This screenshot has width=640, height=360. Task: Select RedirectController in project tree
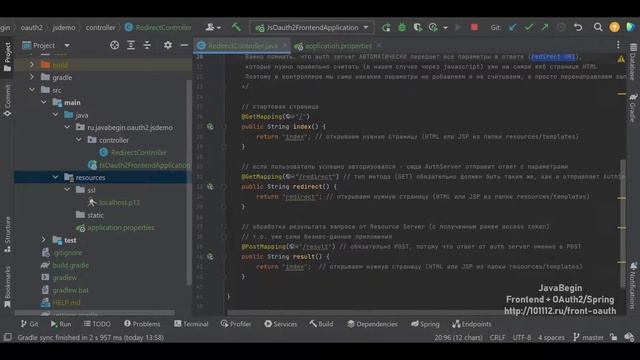(x=139, y=152)
